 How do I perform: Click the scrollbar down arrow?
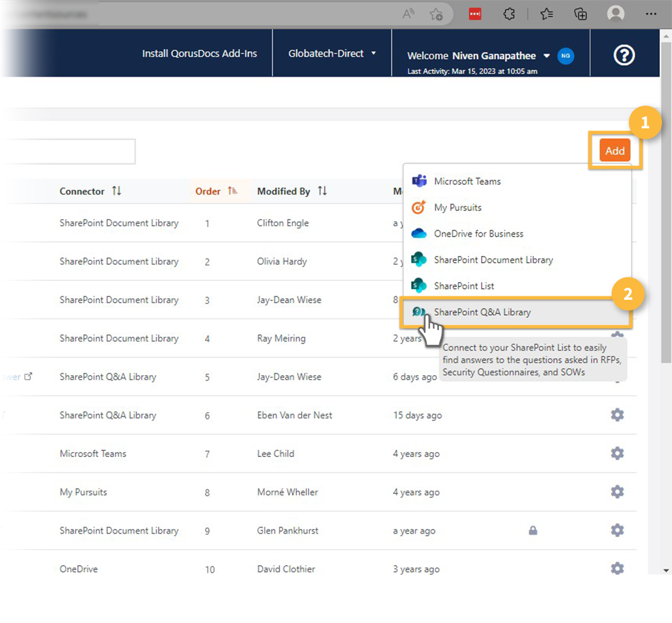(x=666, y=571)
